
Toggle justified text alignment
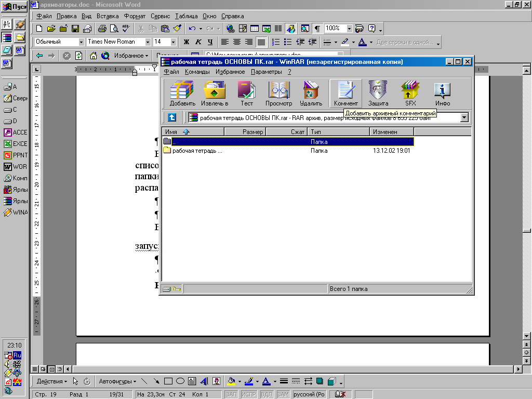coord(261,42)
